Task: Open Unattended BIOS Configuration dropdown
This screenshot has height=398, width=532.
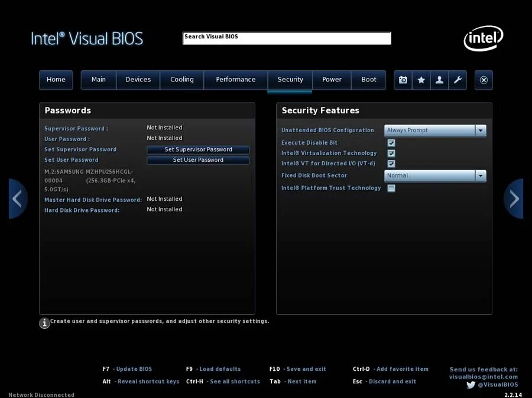Action: point(435,130)
